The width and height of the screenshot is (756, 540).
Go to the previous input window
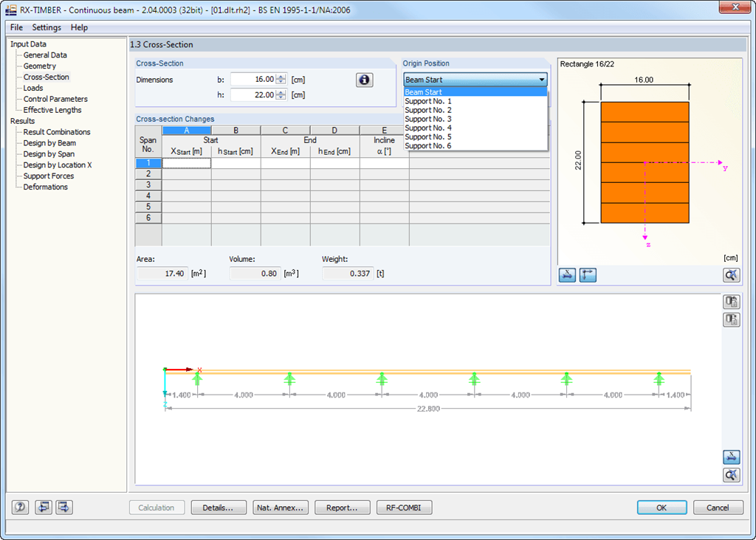[44, 508]
